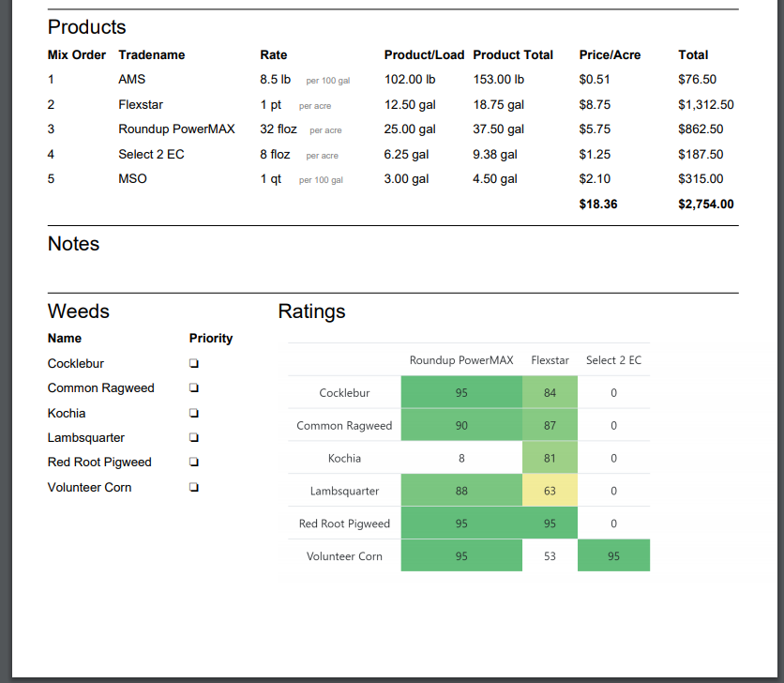Select the $2,754.00 grand total value

tap(706, 204)
